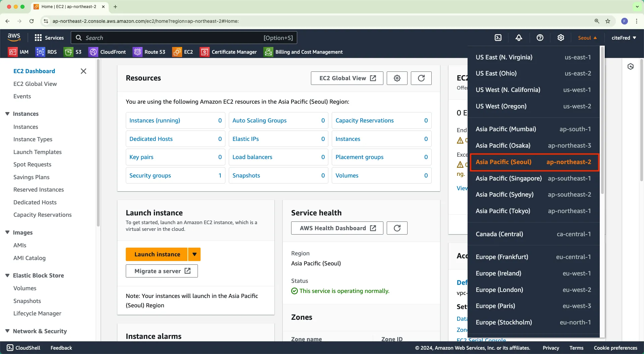Select Asia Pacific (Seoul) region
644x354 pixels.
(x=534, y=162)
